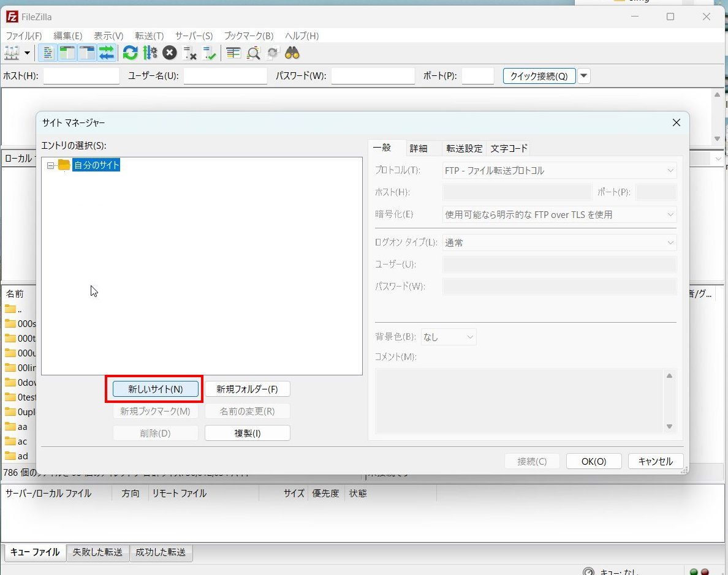Search files with the binoculars icon
728x575 pixels.
292,53
